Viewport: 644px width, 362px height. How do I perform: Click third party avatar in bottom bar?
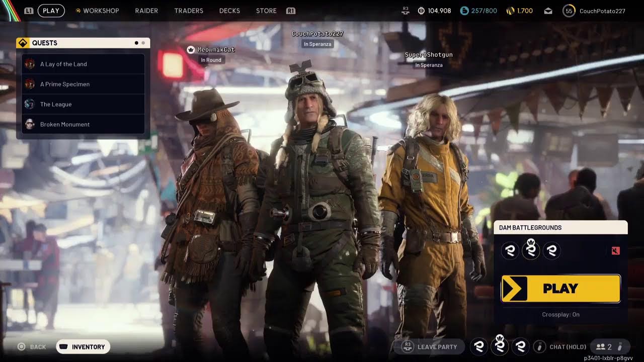pyautogui.click(x=521, y=346)
